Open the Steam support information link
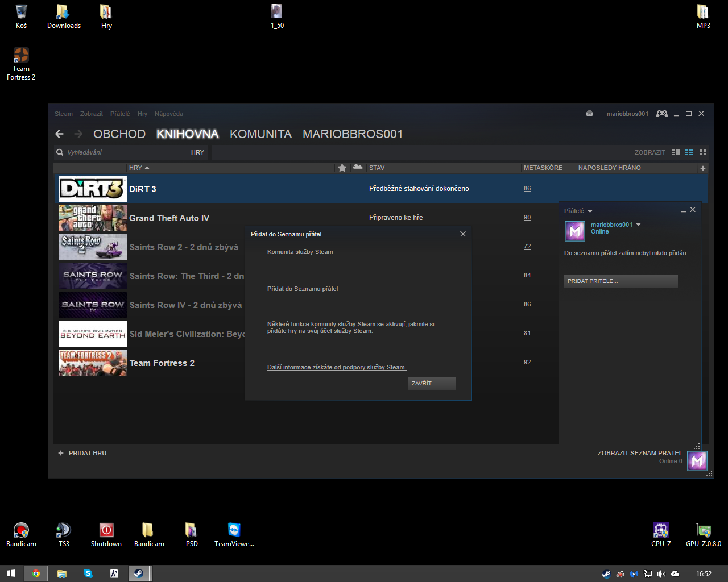 click(337, 367)
